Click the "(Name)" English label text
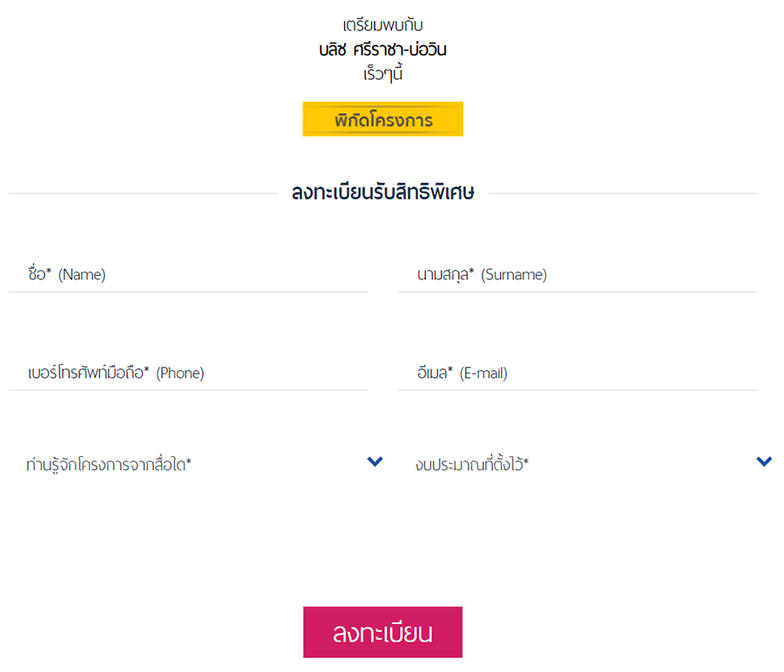 [82, 275]
